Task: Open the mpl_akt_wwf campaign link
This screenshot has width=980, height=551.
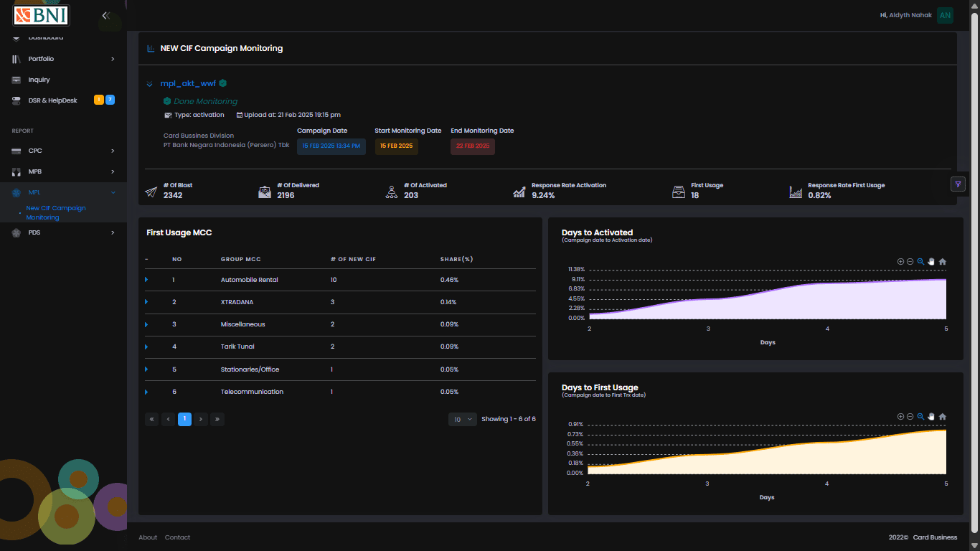Action: pyautogui.click(x=188, y=83)
